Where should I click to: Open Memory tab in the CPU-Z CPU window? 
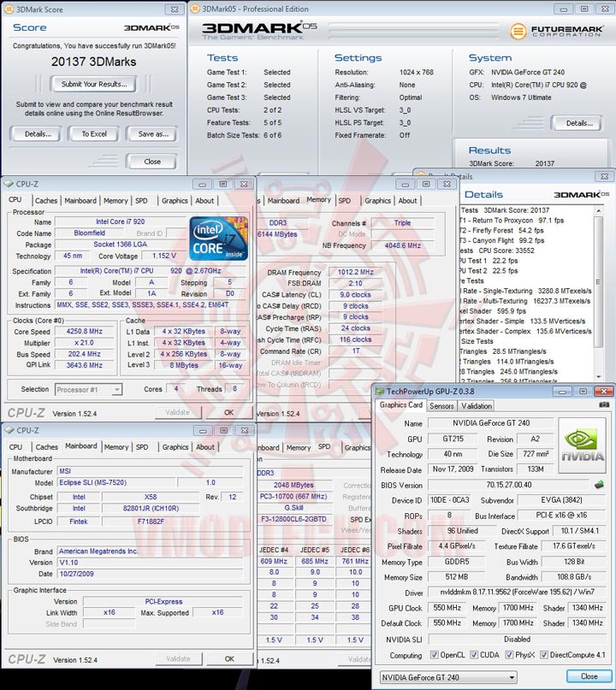[115, 201]
